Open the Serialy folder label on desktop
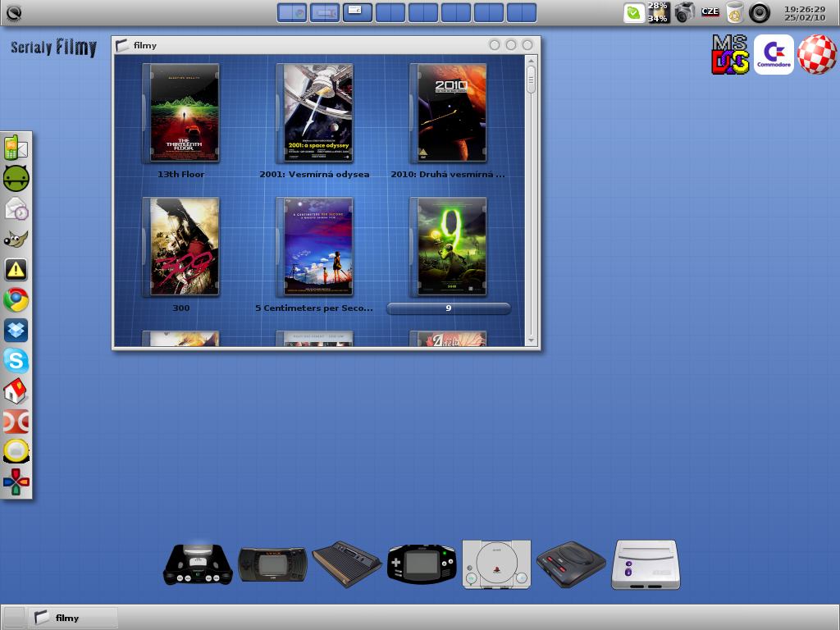The height and width of the screenshot is (630, 840). coord(32,48)
